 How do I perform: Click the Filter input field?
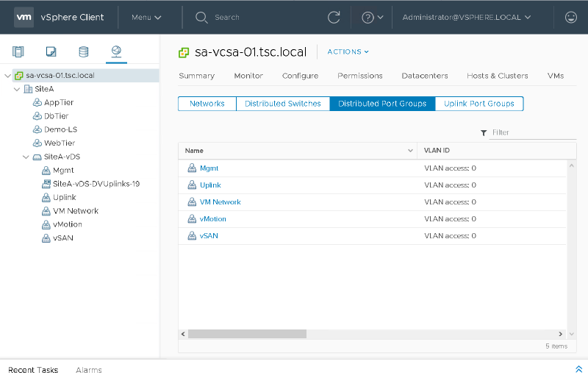pos(532,132)
